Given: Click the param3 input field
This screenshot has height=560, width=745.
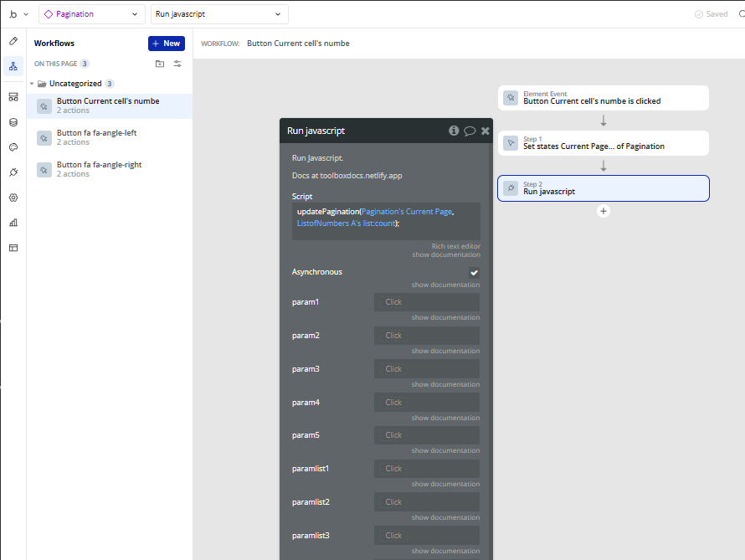Looking at the screenshot, I should coord(427,369).
